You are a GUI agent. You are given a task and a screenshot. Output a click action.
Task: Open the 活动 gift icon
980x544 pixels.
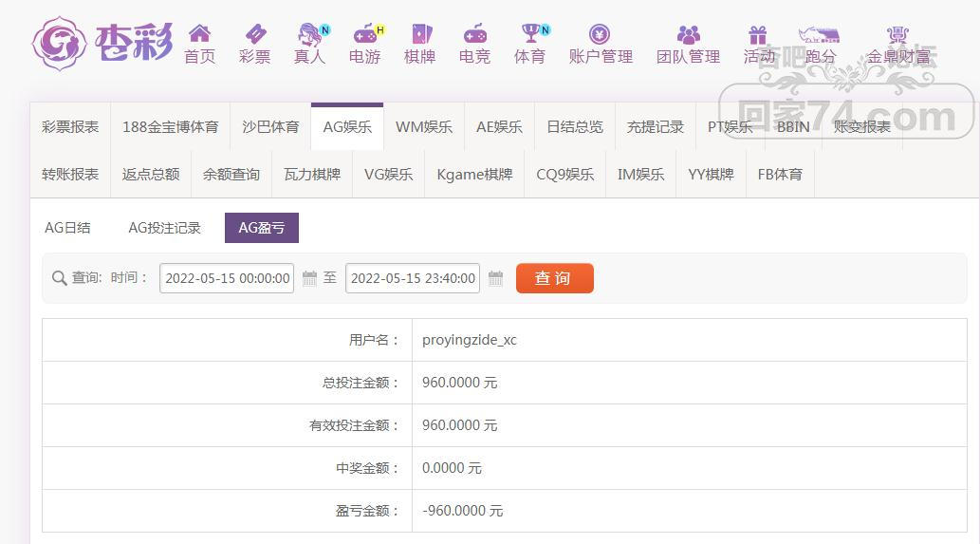(x=758, y=35)
